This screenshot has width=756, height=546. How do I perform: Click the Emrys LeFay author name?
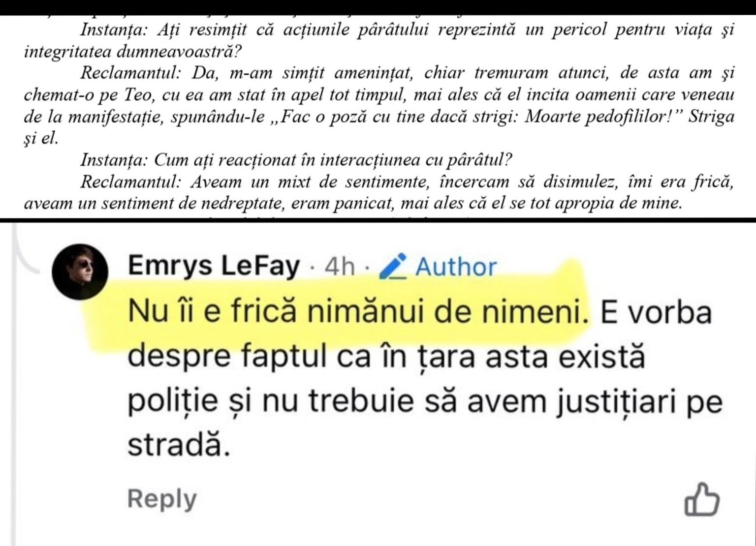coord(214,267)
